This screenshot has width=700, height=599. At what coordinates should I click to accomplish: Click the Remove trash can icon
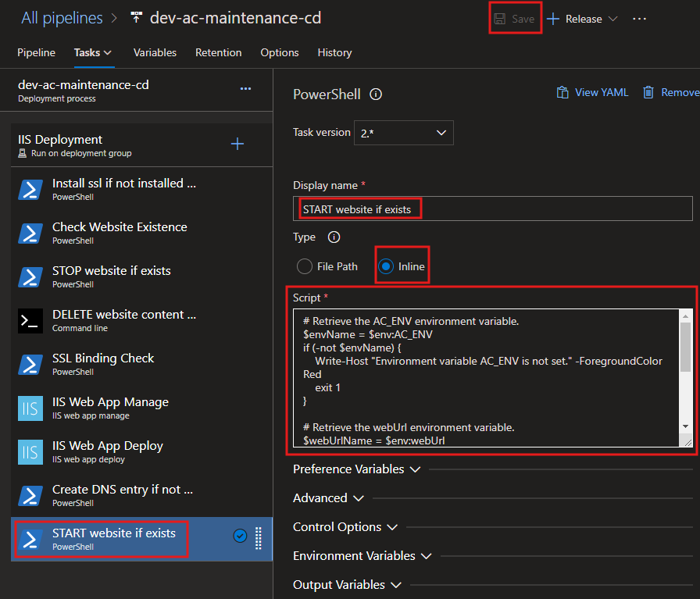(648, 92)
